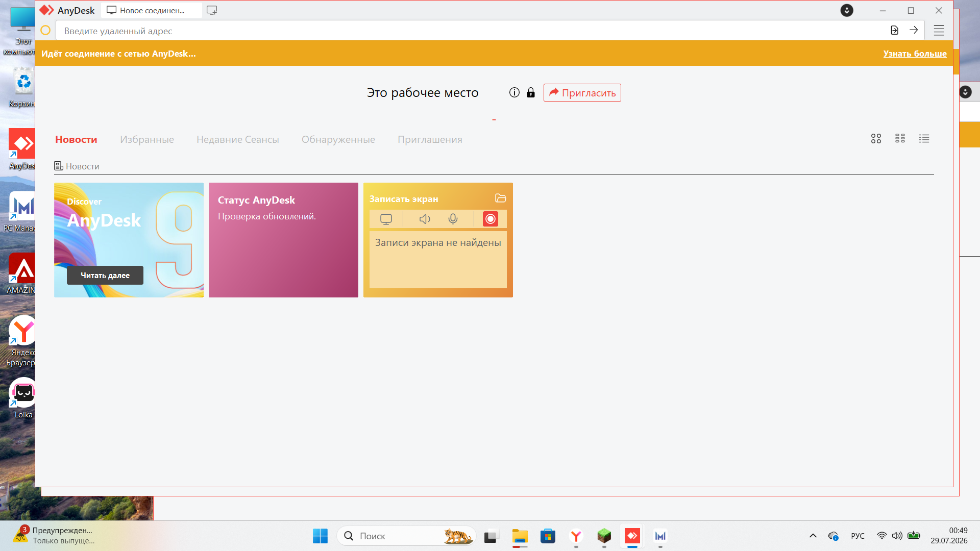Viewport: 980px width, 551px height.
Task: Open the Wi-Fi network tray icon
Action: click(x=881, y=536)
